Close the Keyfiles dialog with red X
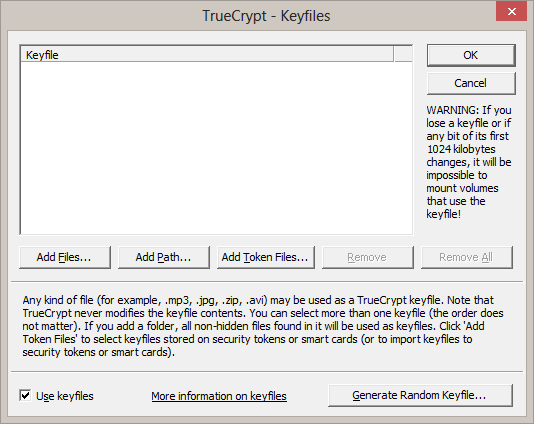Image resolution: width=534 pixels, height=424 pixels. click(512, 12)
